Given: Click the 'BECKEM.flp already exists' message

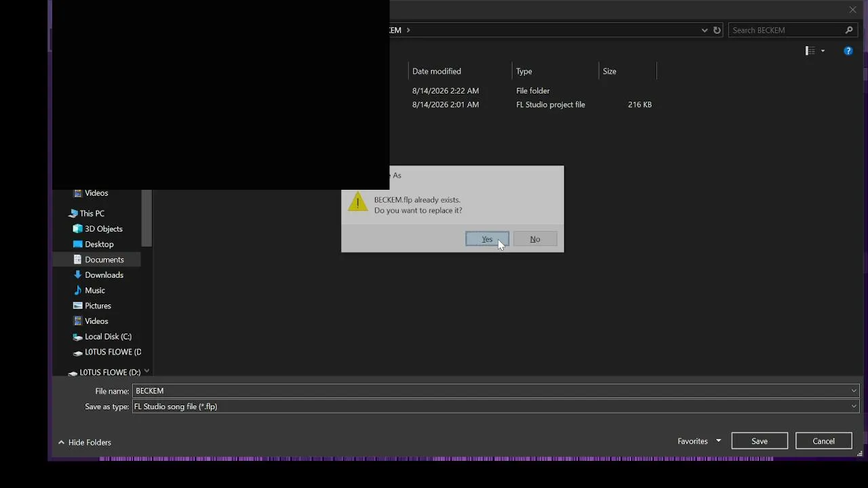Looking at the screenshot, I should (x=417, y=200).
